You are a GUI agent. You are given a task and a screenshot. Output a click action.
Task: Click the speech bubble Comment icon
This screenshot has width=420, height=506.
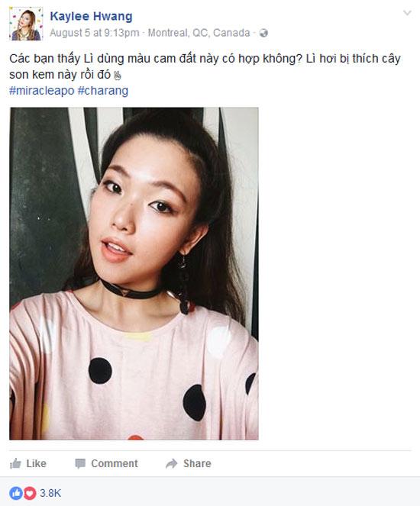[80, 463]
